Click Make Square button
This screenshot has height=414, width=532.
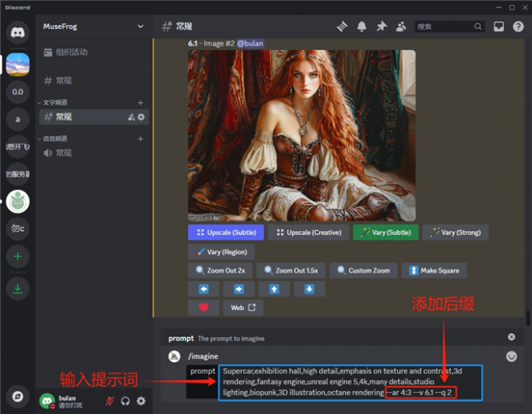(434, 271)
